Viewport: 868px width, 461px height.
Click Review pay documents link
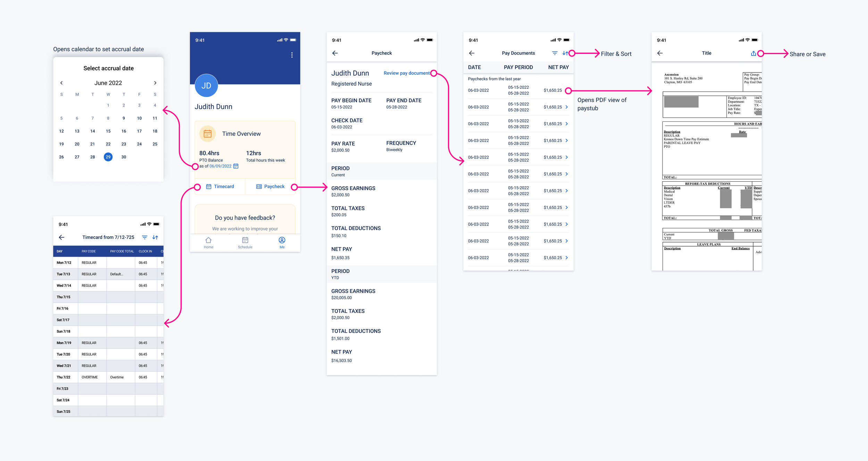point(407,73)
